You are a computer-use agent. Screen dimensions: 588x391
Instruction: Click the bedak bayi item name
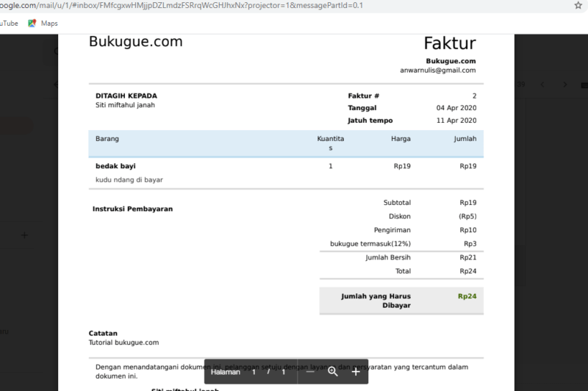point(115,166)
